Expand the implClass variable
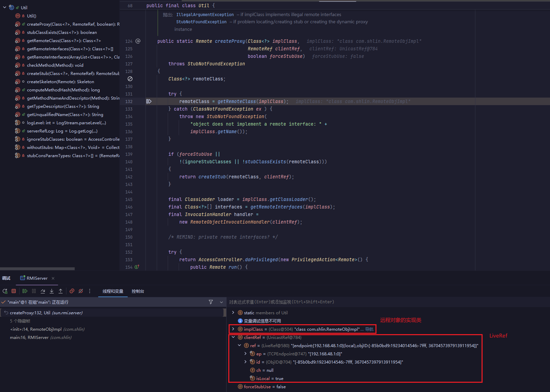Image resolution: width=550 pixels, height=392 pixels. click(x=233, y=329)
